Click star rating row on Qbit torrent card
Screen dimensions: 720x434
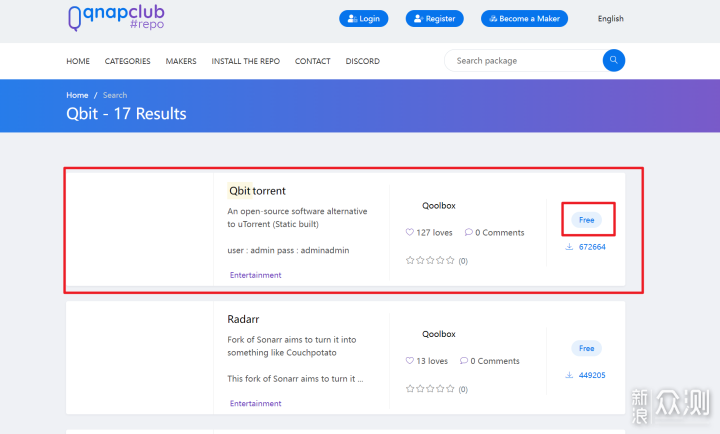click(x=430, y=260)
